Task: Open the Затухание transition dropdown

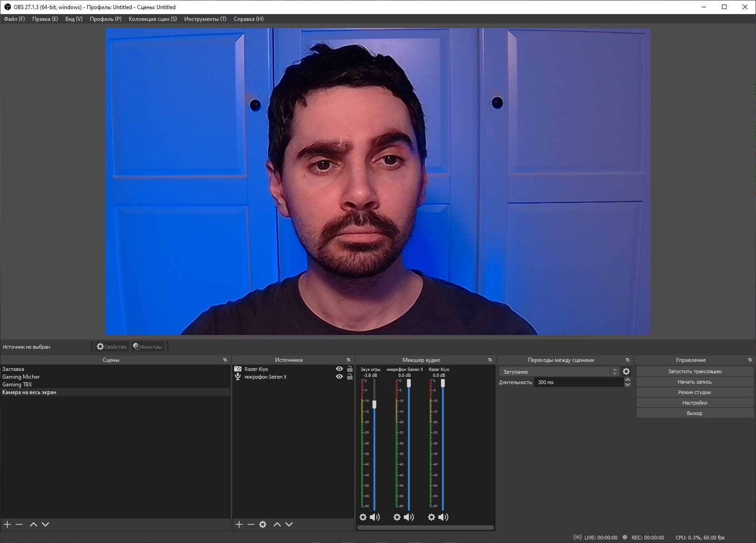Action: (559, 371)
